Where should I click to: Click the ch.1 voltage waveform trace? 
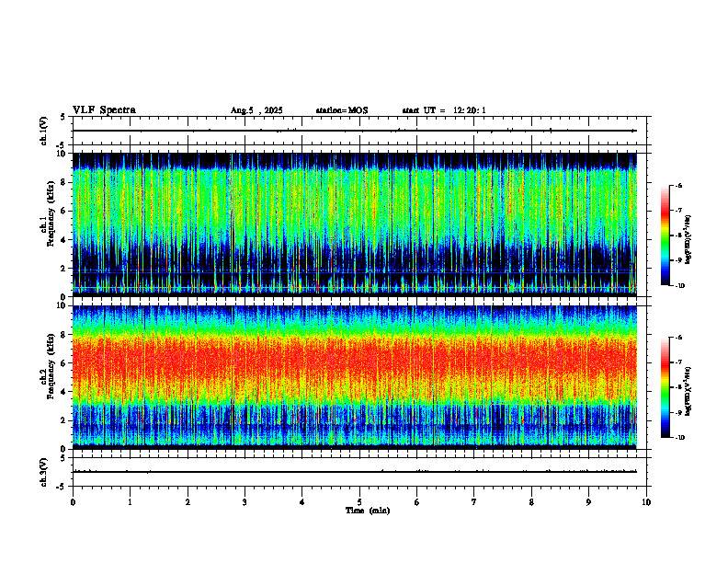355,131
